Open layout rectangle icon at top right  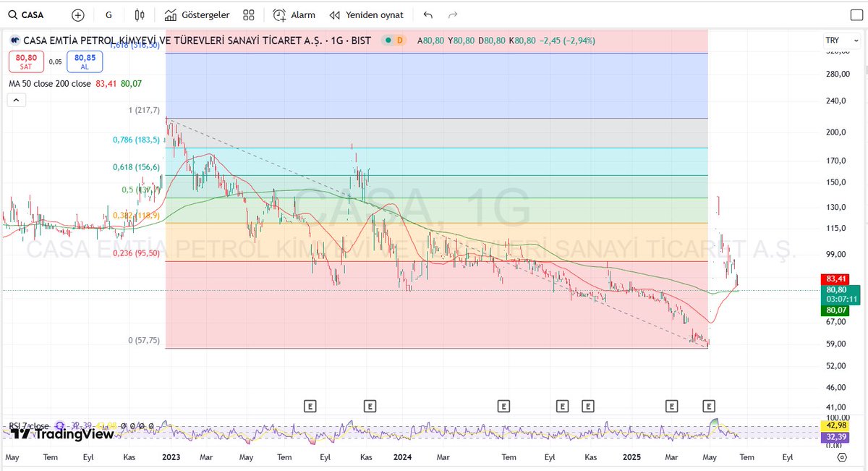856,14
